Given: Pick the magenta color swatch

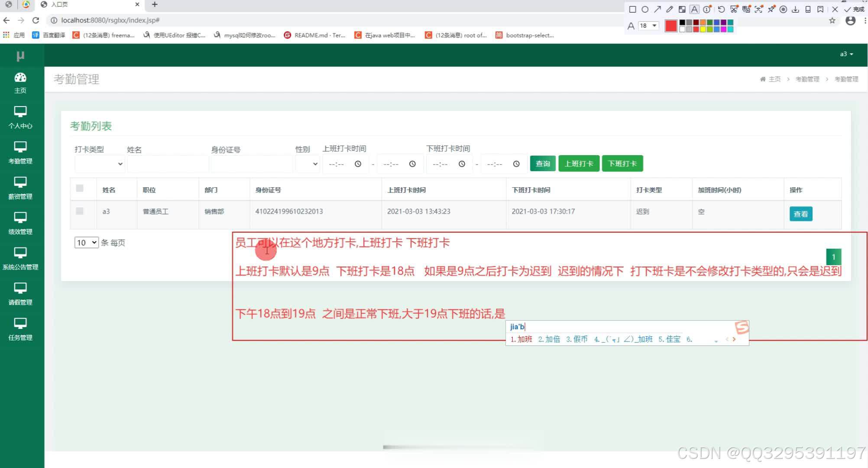Looking at the screenshot, I should [723, 29].
